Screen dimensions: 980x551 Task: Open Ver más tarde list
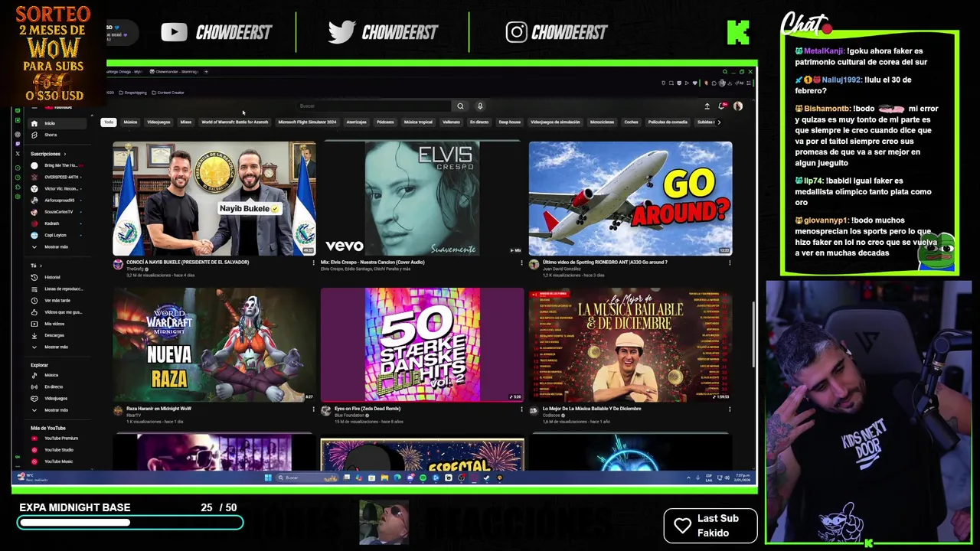pyautogui.click(x=57, y=301)
